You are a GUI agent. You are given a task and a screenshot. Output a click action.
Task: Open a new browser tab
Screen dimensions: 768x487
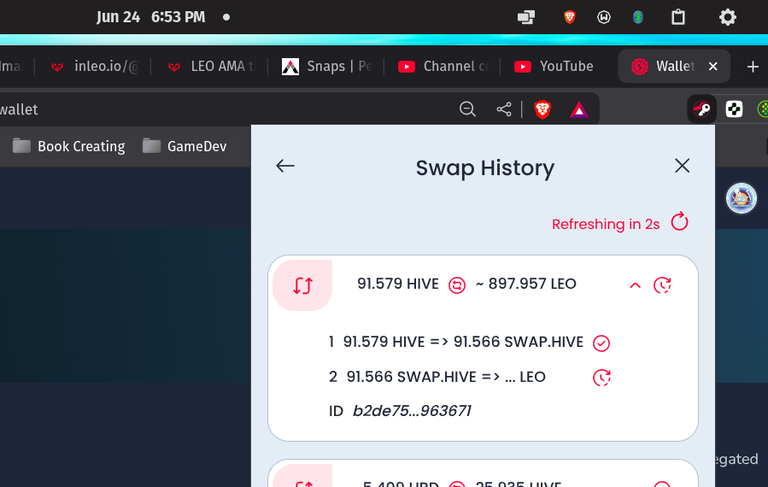[x=753, y=67]
